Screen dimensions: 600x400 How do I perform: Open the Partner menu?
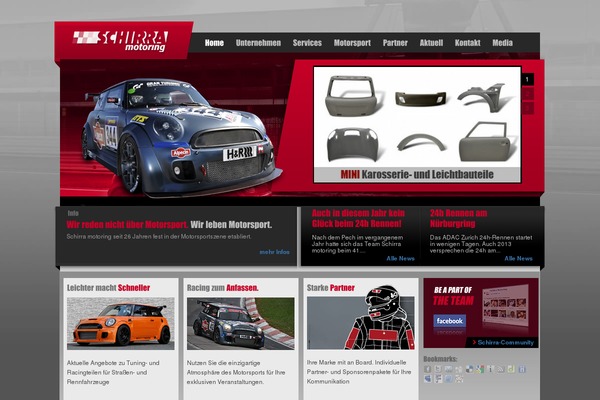pos(395,43)
